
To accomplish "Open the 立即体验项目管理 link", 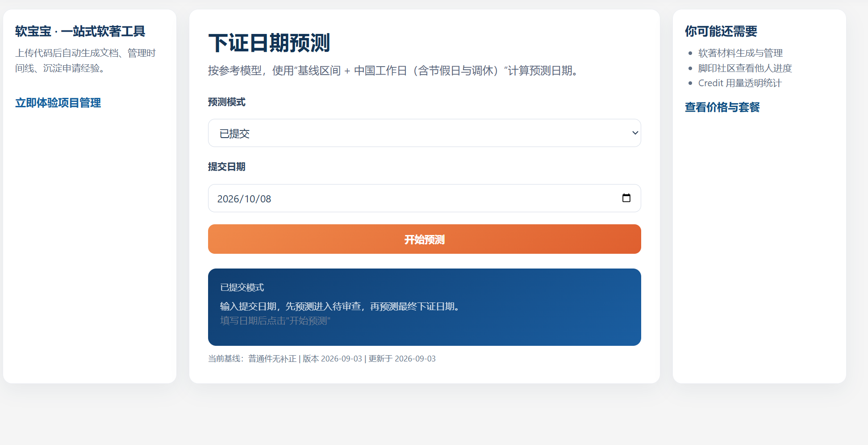I will coord(58,103).
